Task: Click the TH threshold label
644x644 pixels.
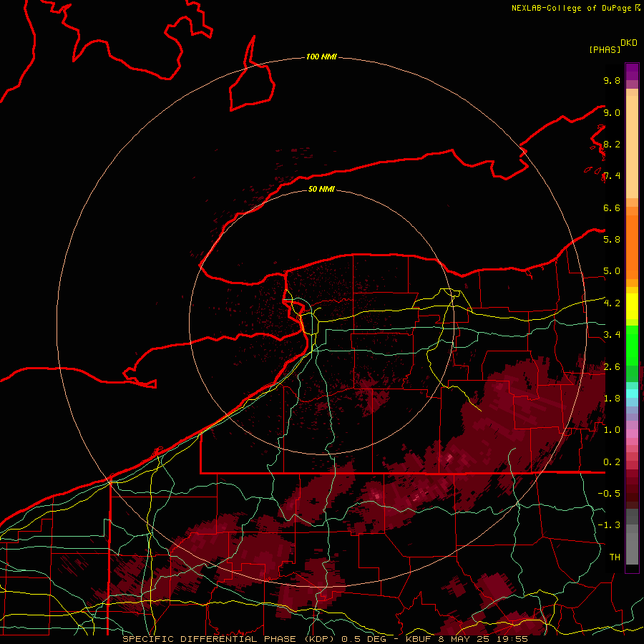Action: pos(615,557)
